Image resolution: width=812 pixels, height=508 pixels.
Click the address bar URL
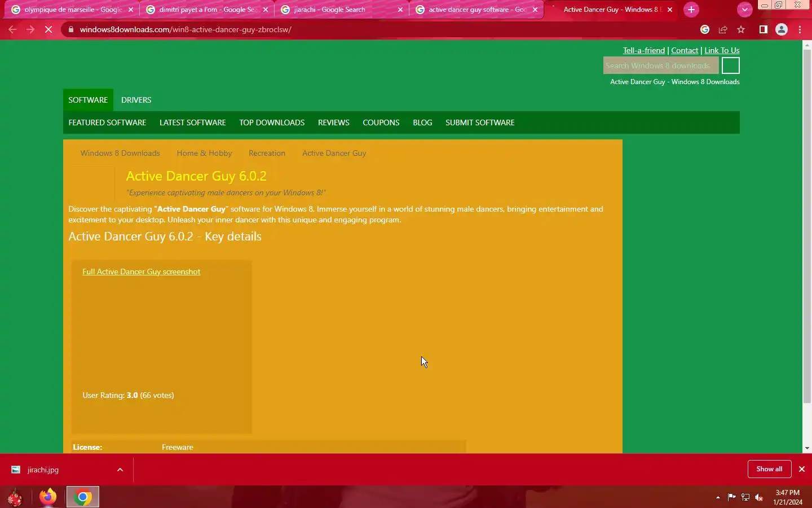(x=186, y=29)
